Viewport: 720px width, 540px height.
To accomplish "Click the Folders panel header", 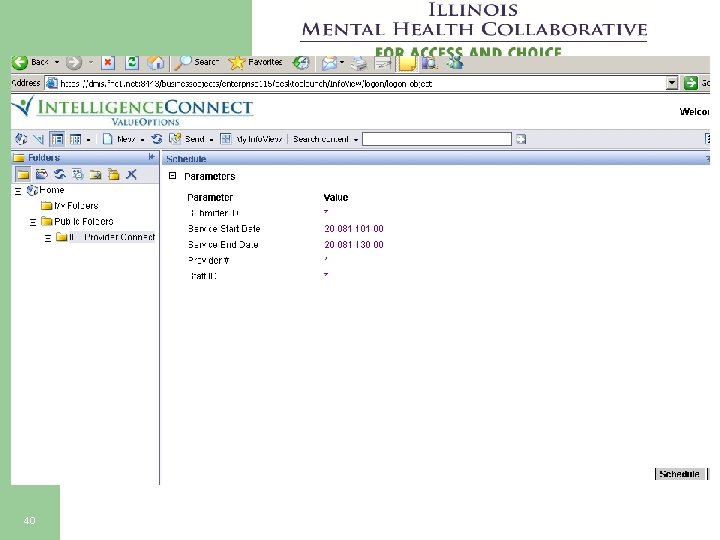I will [x=85, y=158].
